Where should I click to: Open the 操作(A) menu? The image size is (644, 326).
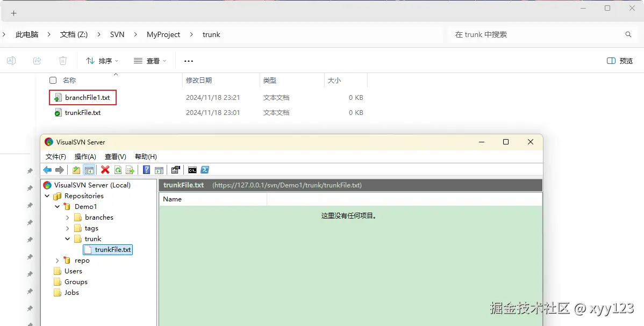pos(85,157)
